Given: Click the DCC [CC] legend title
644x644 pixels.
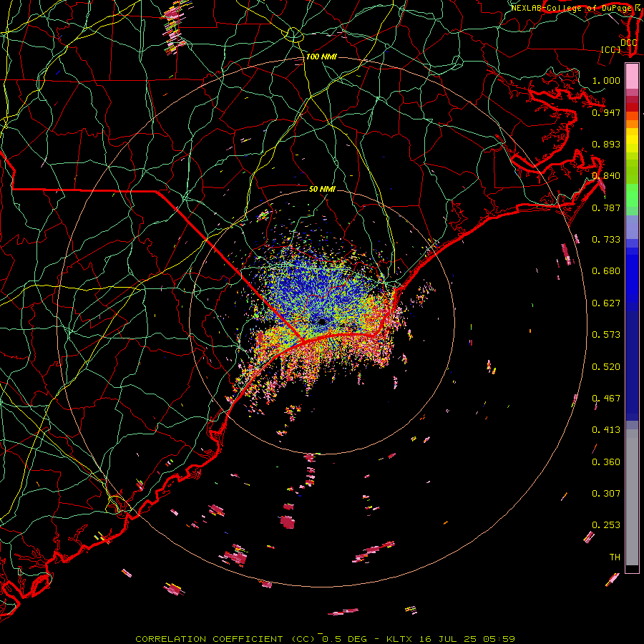Looking at the screenshot, I should pyautogui.click(x=619, y=46).
